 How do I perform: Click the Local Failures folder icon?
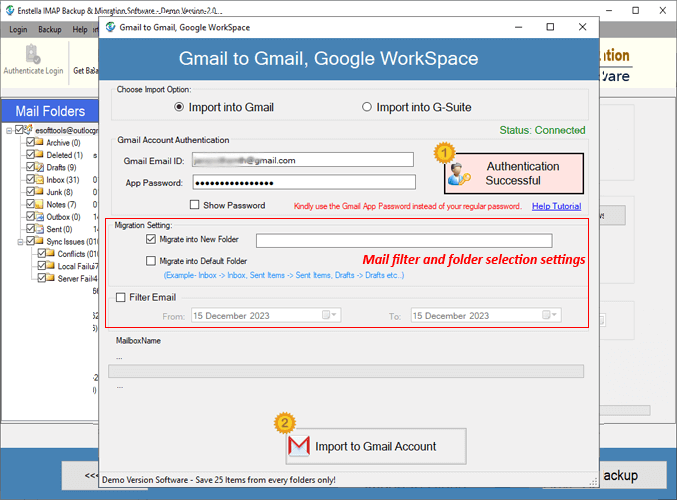(50, 266)
